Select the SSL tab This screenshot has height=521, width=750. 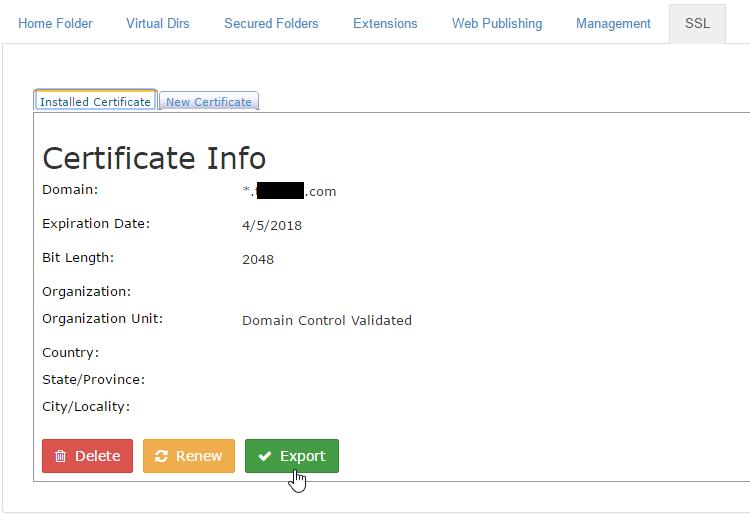coord(697,23)
